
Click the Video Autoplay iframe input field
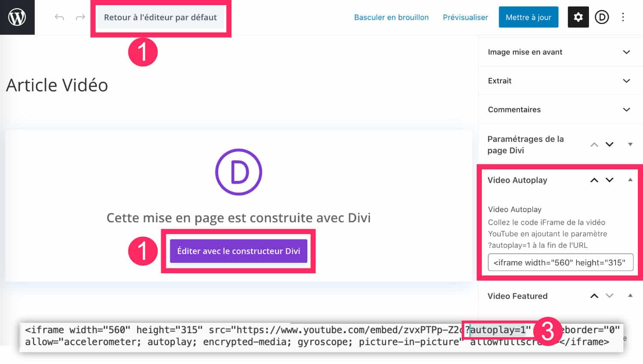click(560, 262)
